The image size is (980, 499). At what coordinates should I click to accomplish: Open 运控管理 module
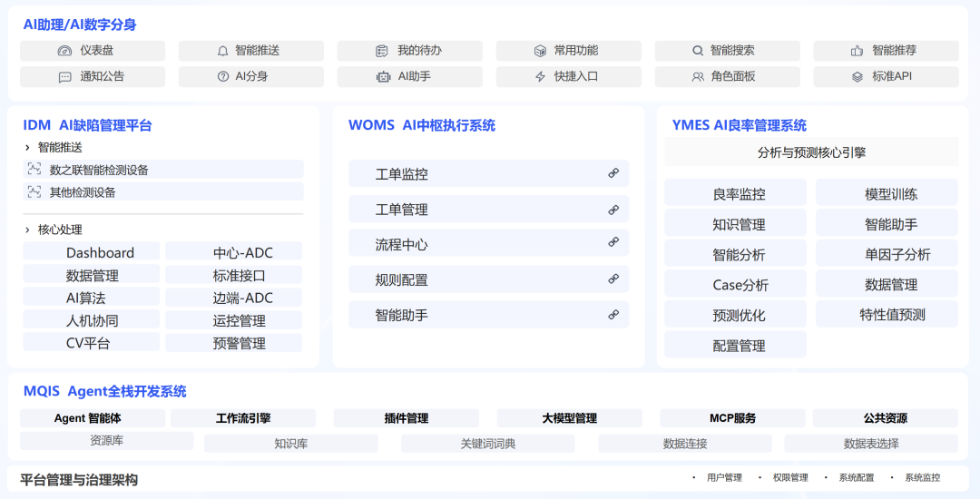(234, 319)
